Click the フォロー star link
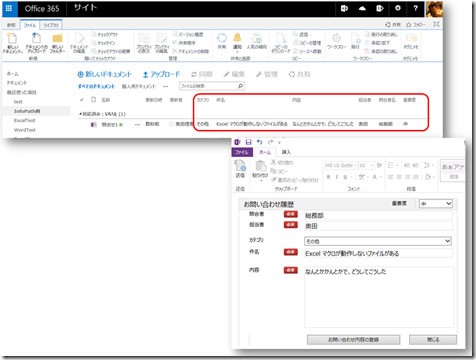Screen dimensions: 476x360 pyautogui.click(x=415, y=25)
